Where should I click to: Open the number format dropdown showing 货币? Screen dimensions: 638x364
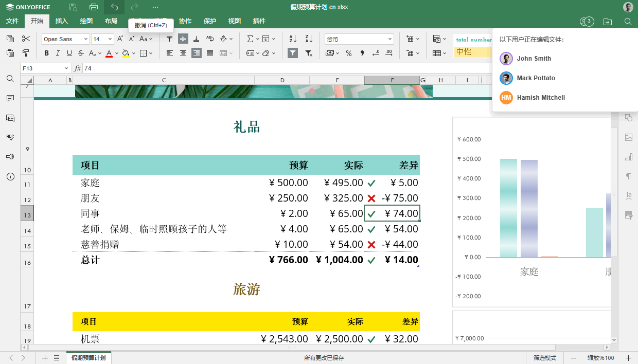[x=359, y=39]
